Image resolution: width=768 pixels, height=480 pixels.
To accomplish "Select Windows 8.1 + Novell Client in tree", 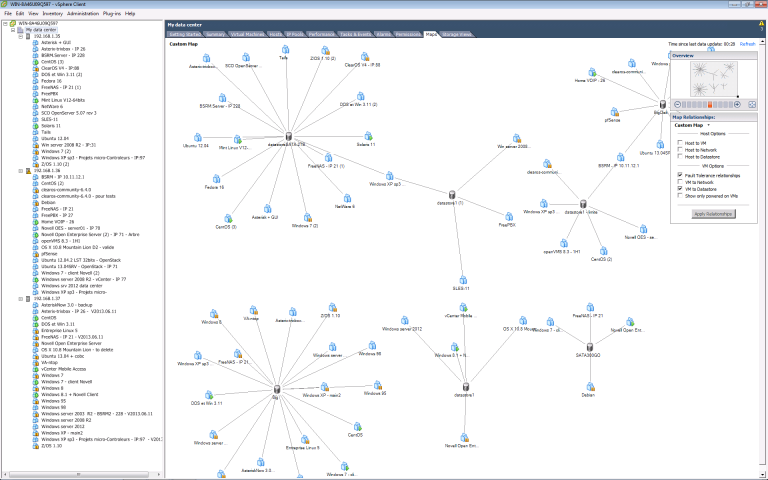I will 70,394.
